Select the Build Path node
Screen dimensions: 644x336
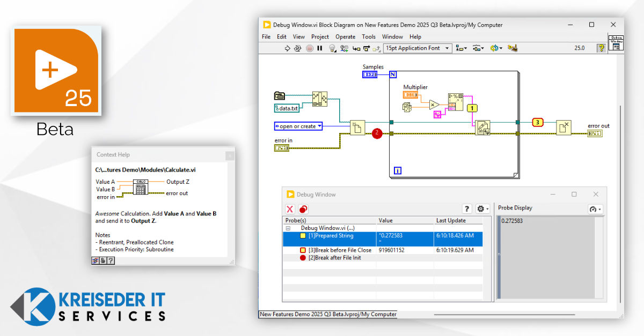[x=320, y=99]
